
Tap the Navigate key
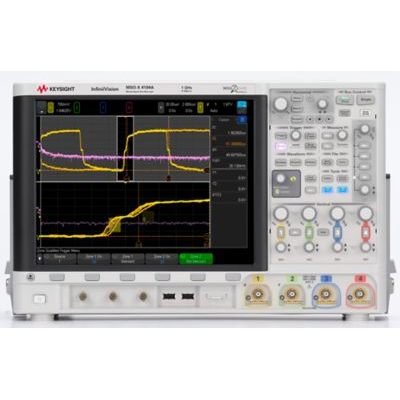tap(297, 119)
